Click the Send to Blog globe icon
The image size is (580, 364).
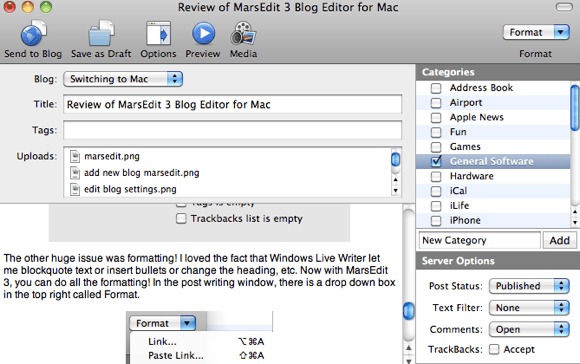[x=33, y=33]
